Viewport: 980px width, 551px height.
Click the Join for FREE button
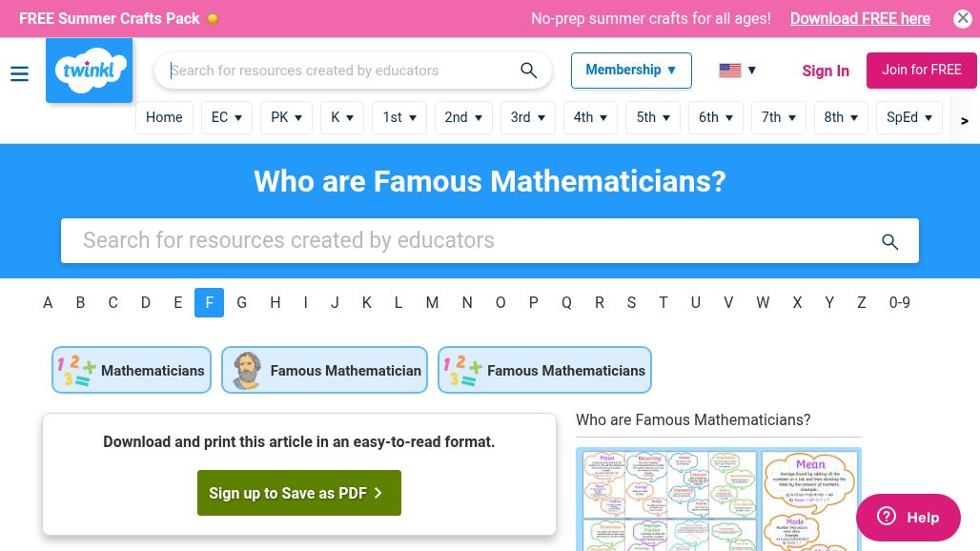click(921, 70)
